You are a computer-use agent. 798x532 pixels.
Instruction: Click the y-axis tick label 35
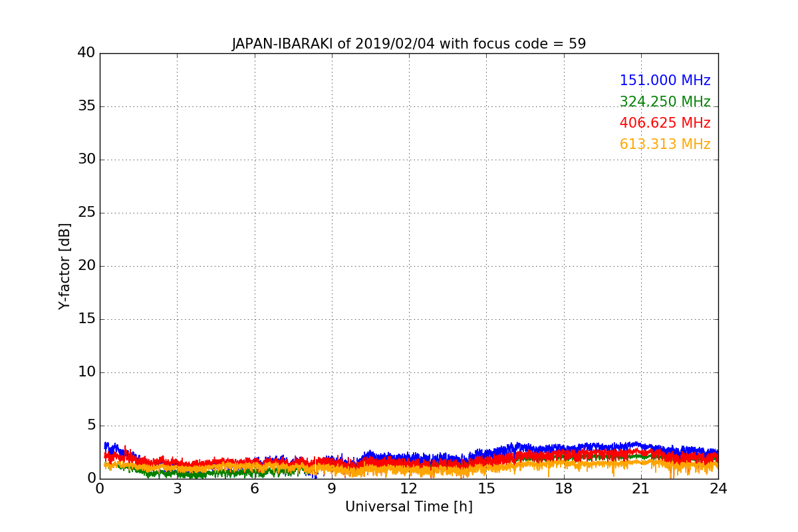[86, 106]
